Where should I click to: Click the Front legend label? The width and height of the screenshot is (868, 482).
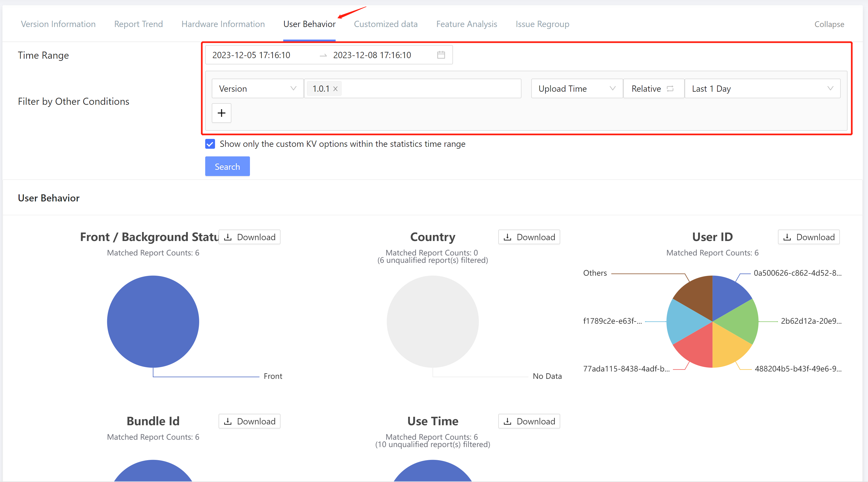(x=273, y=376)
